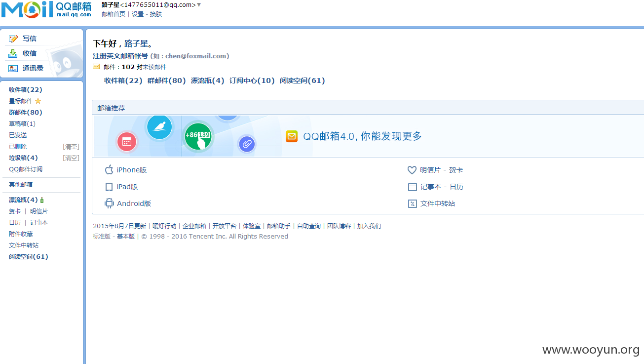Click the blue bird circle in banner
This screenshot has width=644, height=364.
[159, 127]
